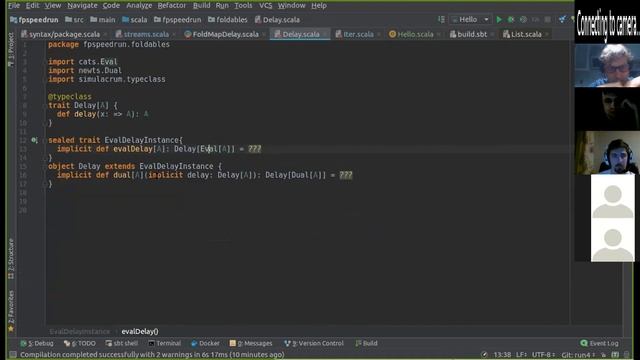Toggle the Structure side panel
Image resolution: width=640 pixels, height=360 pixels.
11,259
